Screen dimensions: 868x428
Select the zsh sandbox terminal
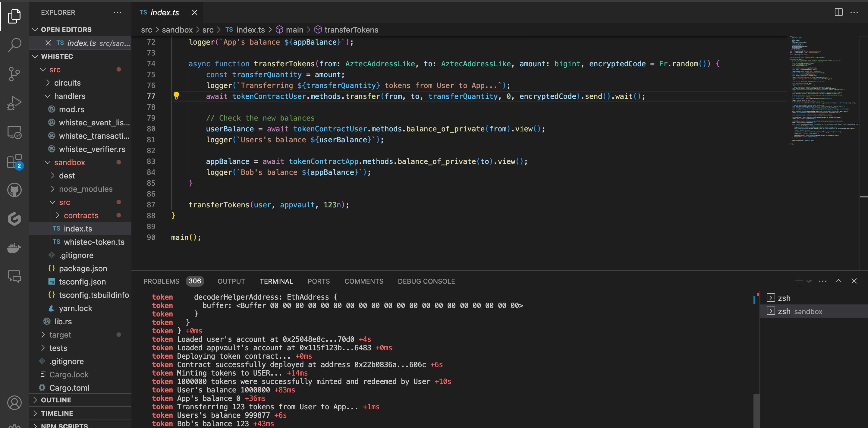(x=814, y=311)
